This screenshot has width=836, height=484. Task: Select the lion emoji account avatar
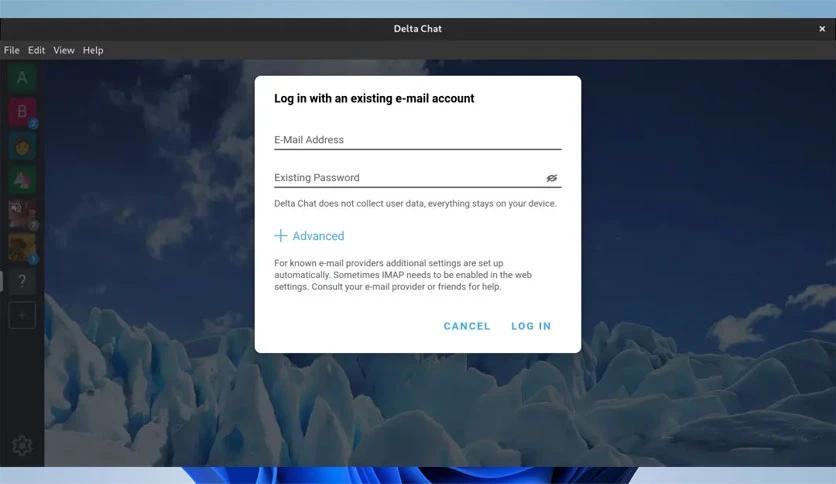pyautogui.click(x=22, y=146)
